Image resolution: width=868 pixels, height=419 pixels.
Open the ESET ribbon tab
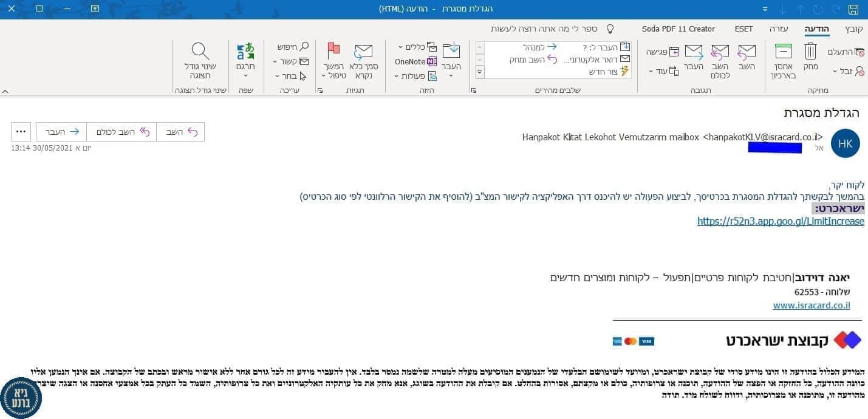pos(743,29)
